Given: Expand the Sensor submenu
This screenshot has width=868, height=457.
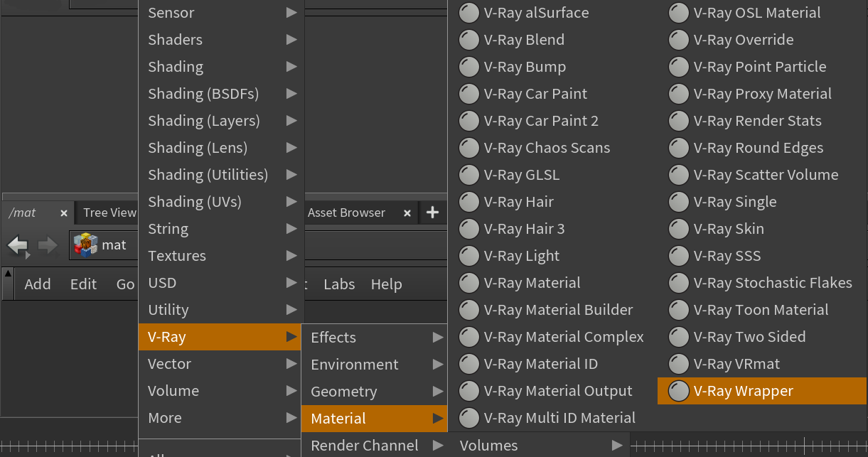Looking at the screenshot, I should pos(221,13).
